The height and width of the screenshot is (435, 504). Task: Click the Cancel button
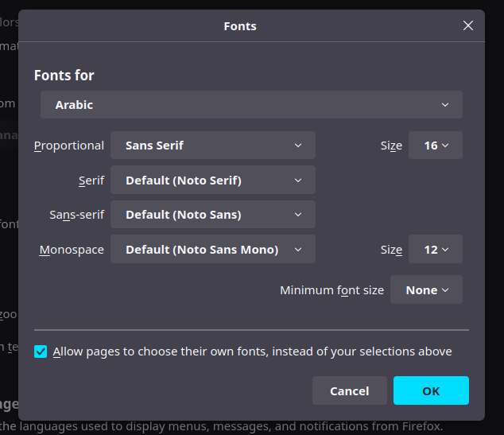click(x=350, y=390)
